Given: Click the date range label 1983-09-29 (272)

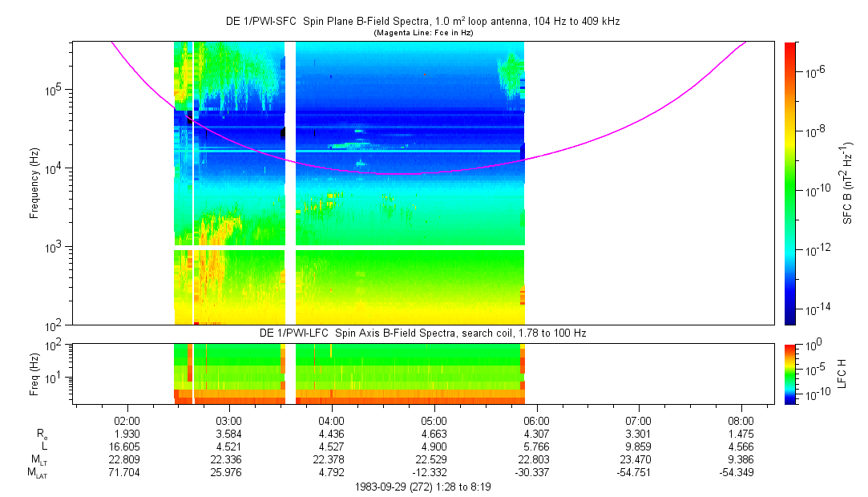Looking at the screenshot, I should pos(422,487).
